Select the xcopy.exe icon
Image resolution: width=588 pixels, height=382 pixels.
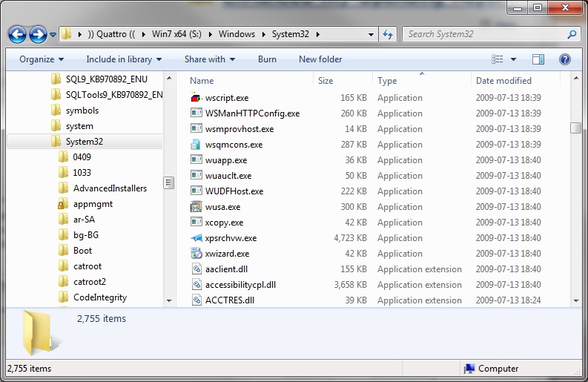(196, 222)
